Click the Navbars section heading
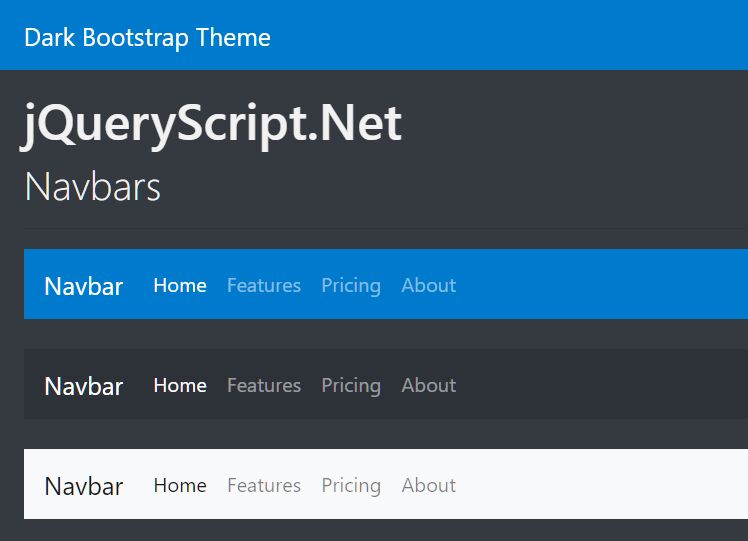The height and width of the screenshot is (541, 748). (x=93, y=187)
